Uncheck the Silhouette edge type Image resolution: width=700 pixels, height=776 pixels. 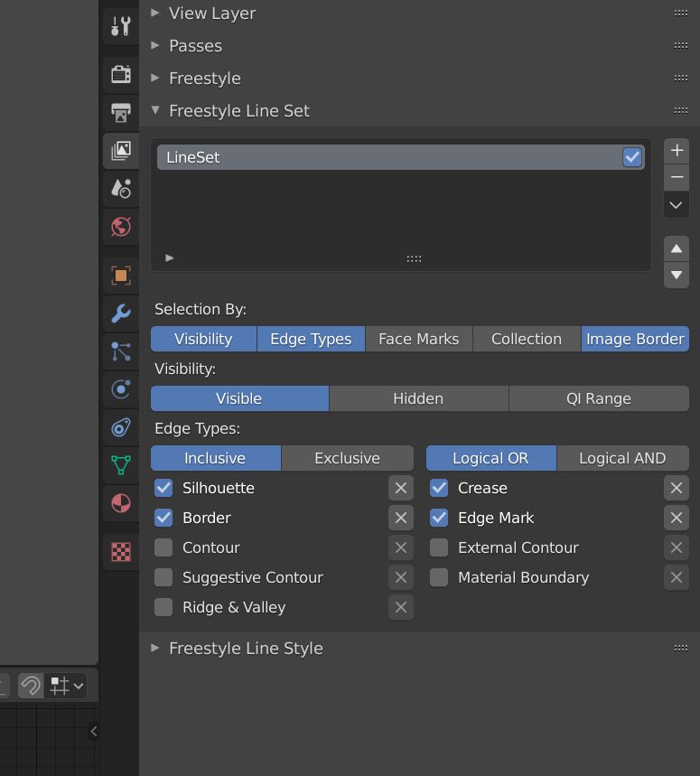(163, 488)
